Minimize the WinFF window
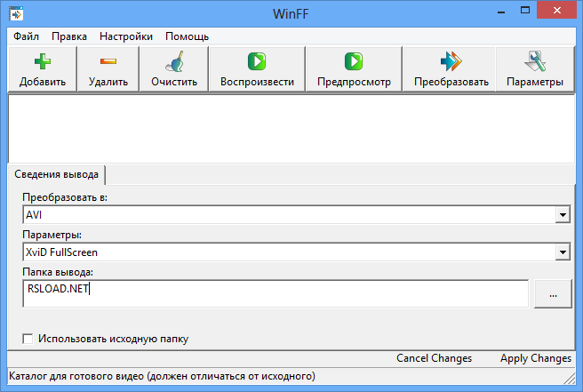Viewport: 583px width, 392px height. click(501, 12)
